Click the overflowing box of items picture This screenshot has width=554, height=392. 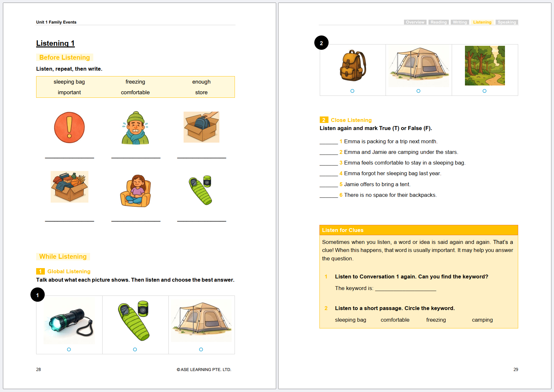[x=69, y=187]
